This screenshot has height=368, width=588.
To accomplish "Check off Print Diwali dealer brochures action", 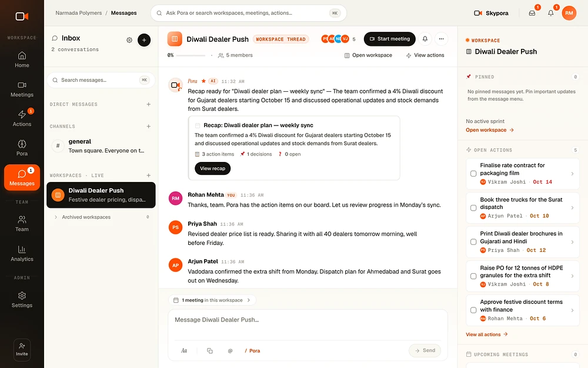I will point(473,242).
